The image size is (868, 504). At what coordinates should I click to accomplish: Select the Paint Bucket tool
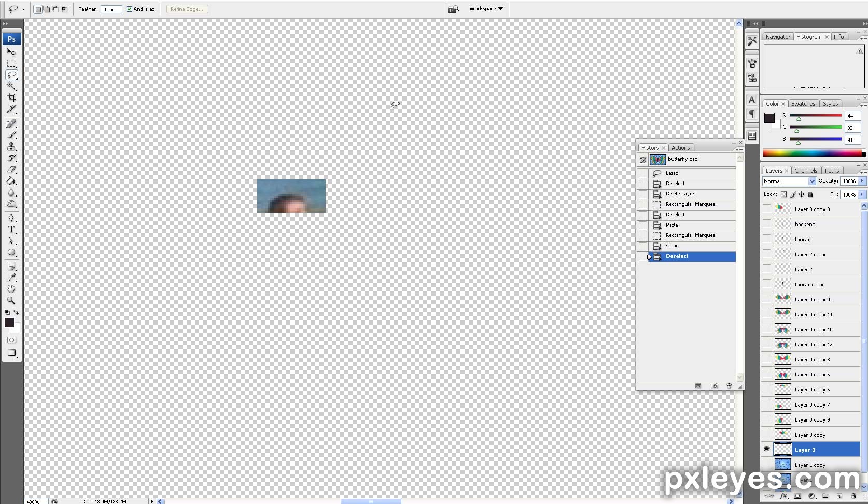(x=11, y=181)
